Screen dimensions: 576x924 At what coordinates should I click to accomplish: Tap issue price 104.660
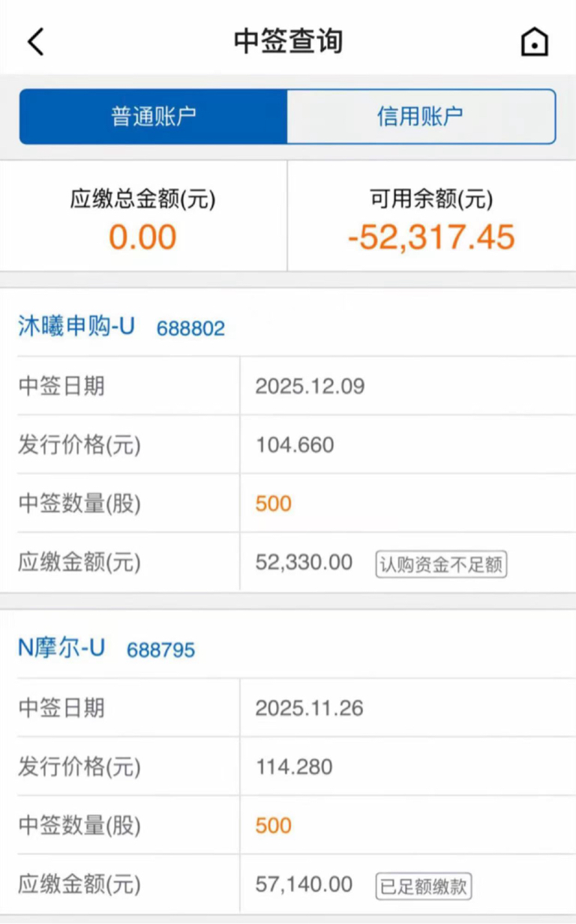(295, 445)
